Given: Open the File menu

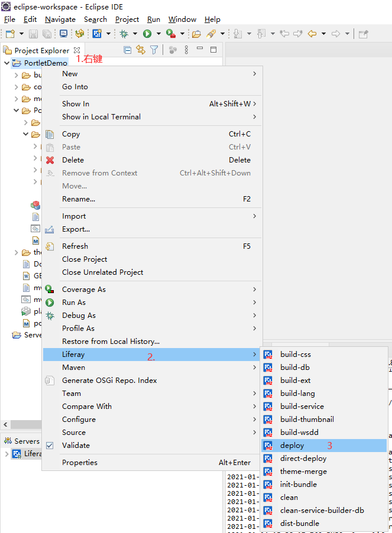Looking at the screenshot, I should pyautogui.click(x=9, y=19).
